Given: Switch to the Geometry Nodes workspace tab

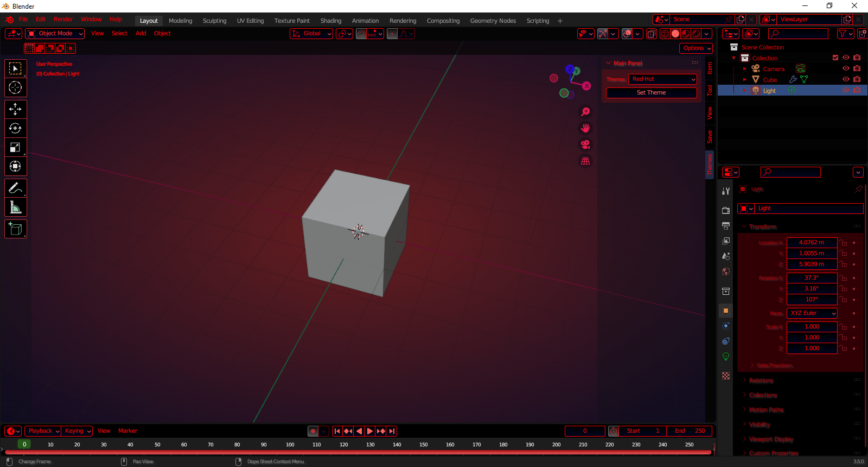Looking at the screenshot, I should click(x=493, y=21).
